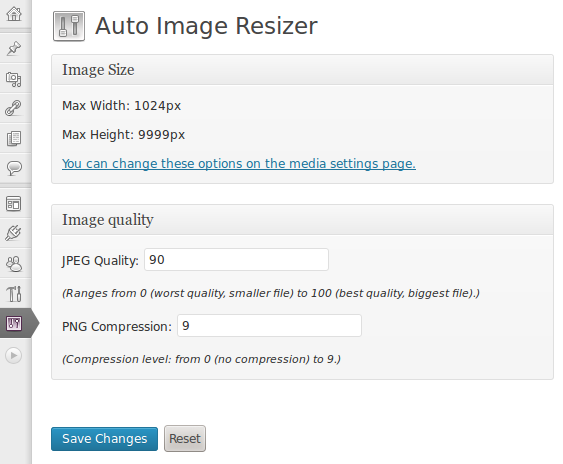The width and height of the screenshot is (563, 464).
Task: Expand the collapsed admin menu arrow
Action: coord(14,356)
